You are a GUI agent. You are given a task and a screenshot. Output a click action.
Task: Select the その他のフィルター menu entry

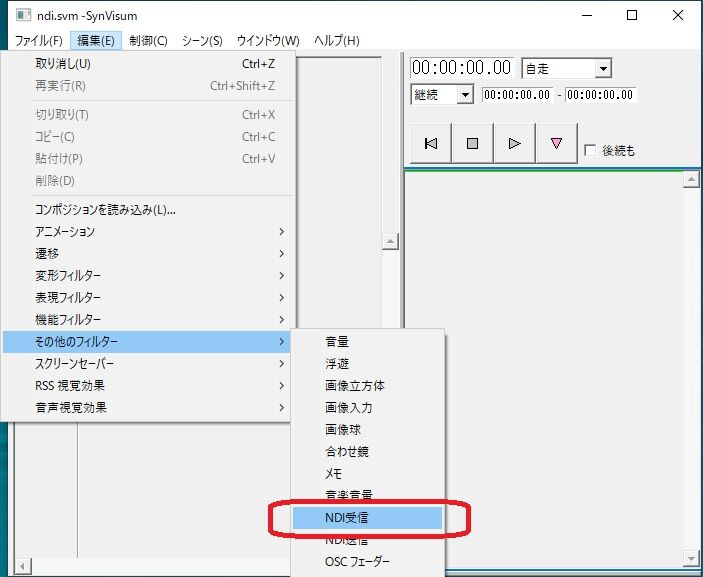(x=148, y=342)
